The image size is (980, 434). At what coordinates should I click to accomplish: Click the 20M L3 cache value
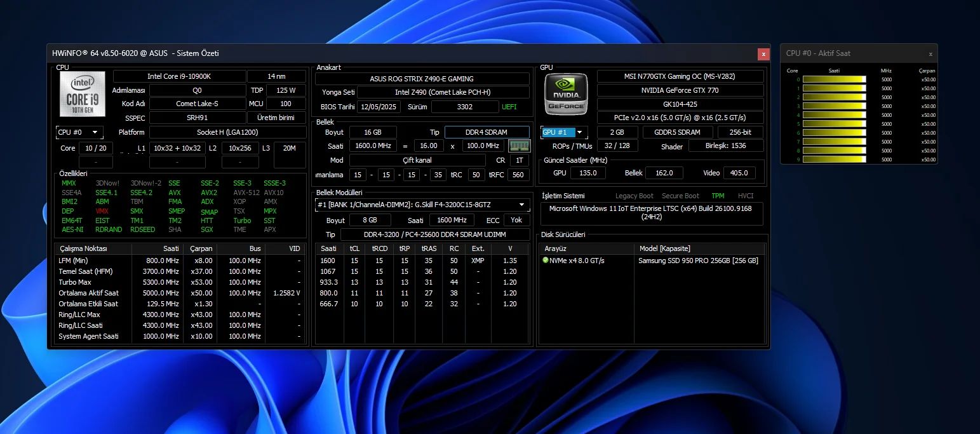coord(290,148)
